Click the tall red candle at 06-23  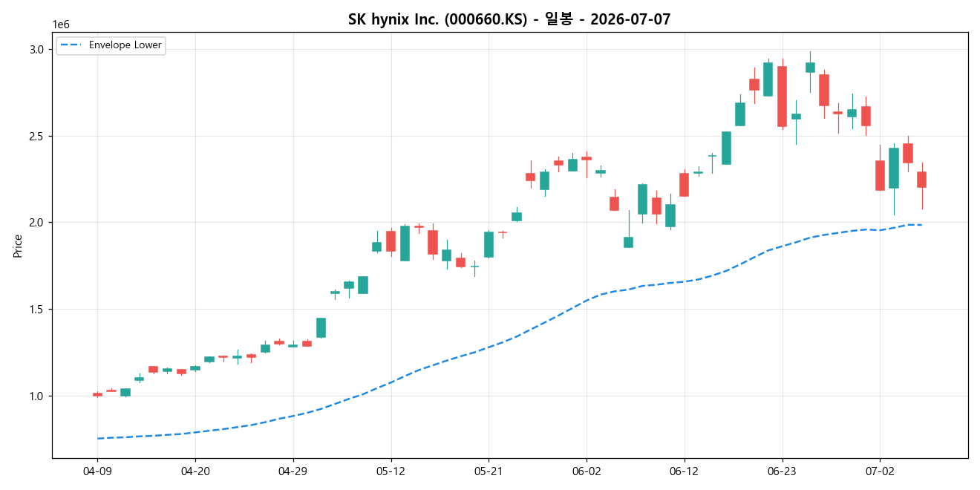tap(782, 97)
